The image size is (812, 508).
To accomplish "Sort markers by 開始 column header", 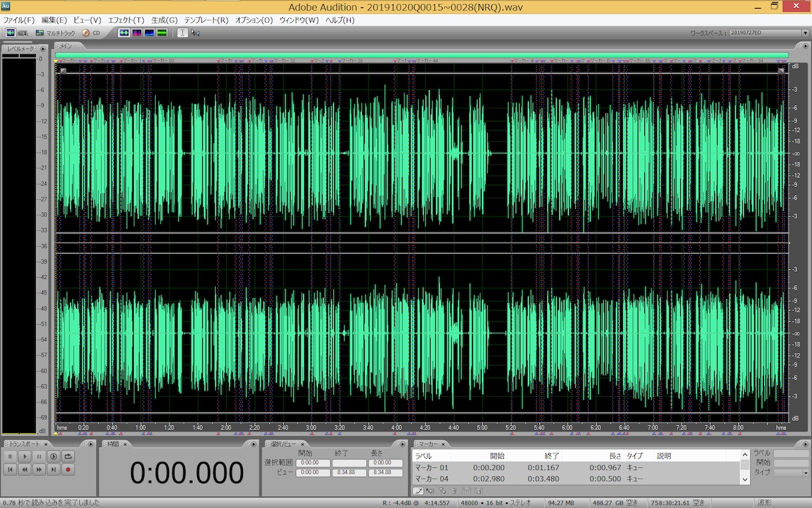I will 497,456.
